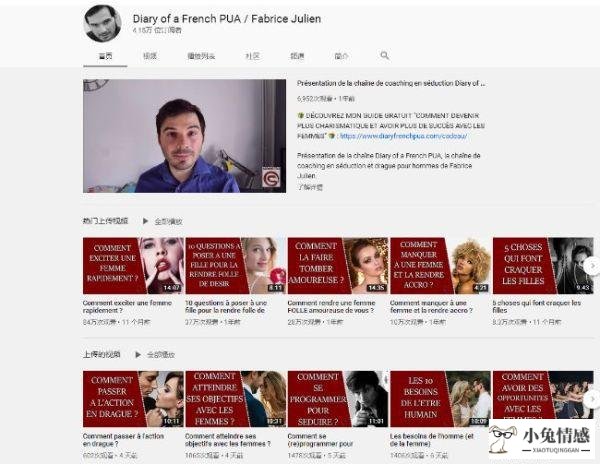Screen dimensions: 600x464
Task: Open 'Comment exciter une femme rapidement' thumbnail
Action: 134,265
